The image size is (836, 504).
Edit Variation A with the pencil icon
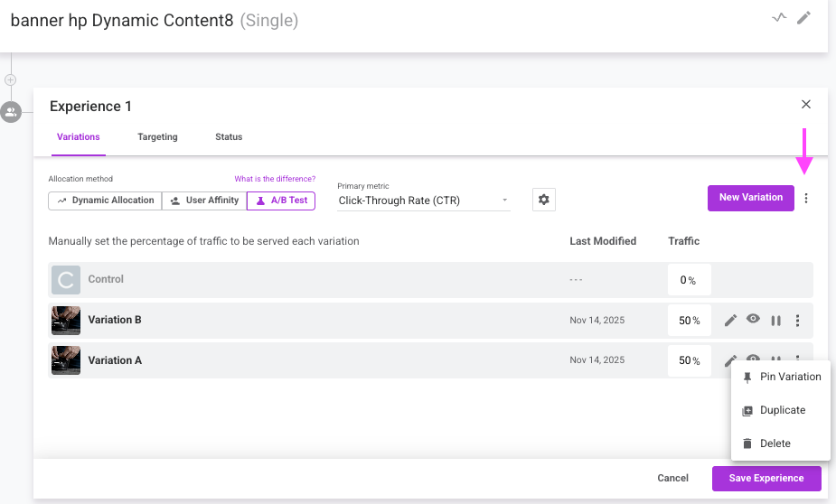click(728, 359)
